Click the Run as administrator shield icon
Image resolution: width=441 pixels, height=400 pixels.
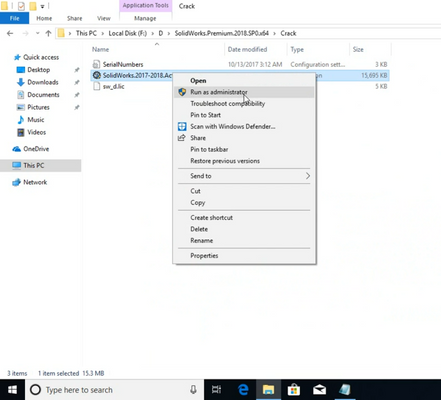[x=182, y=92]
